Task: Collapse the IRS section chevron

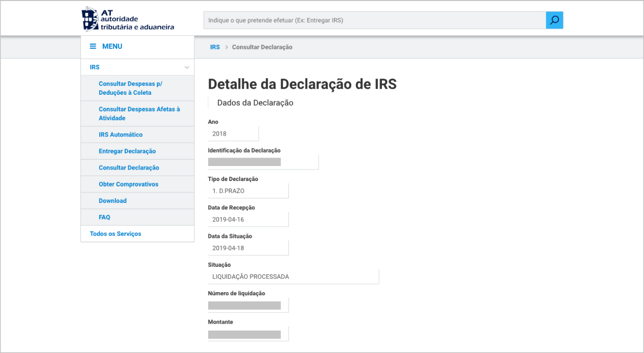Action: pos(187,67)
